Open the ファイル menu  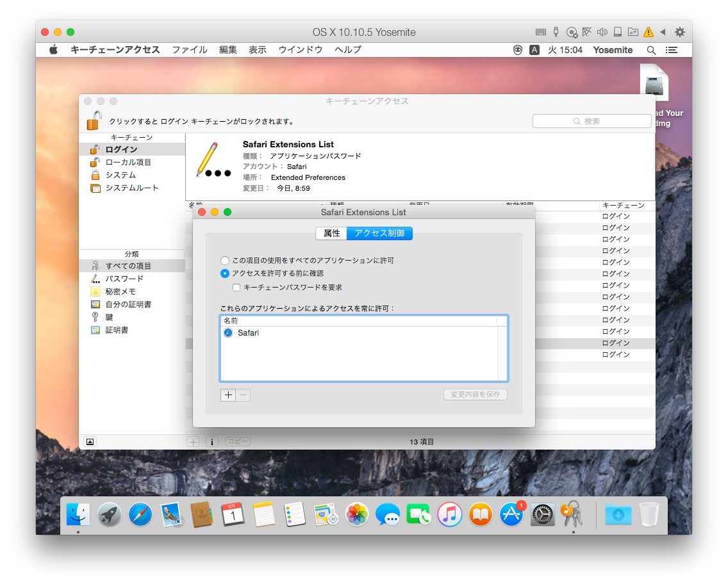pos(190,50)
